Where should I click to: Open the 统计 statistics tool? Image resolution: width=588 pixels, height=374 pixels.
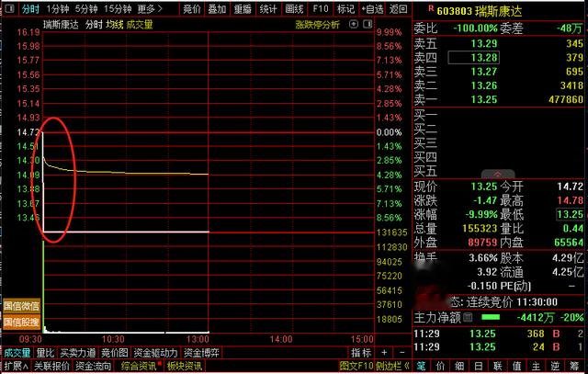pyautogui.click(x=268, y=8)
